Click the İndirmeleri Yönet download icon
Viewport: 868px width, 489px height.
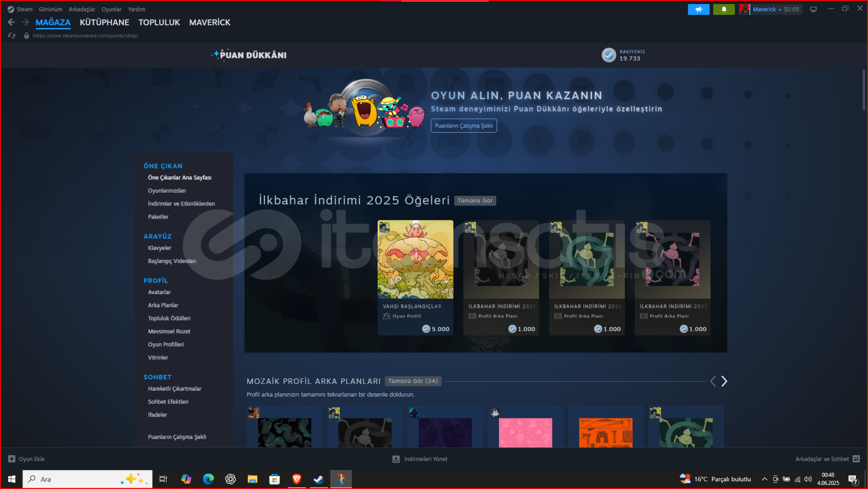click(x=396, y=459)
